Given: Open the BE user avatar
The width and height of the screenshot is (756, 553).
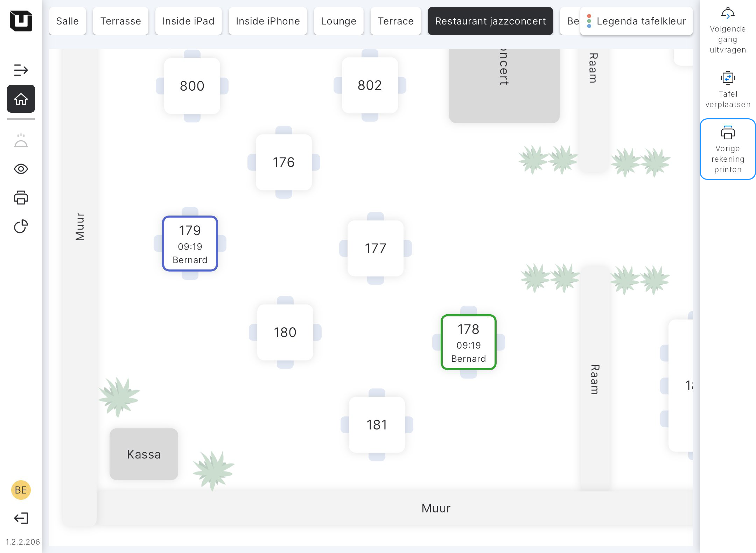Looking at the screenshot, I should [x=21, y=490].
